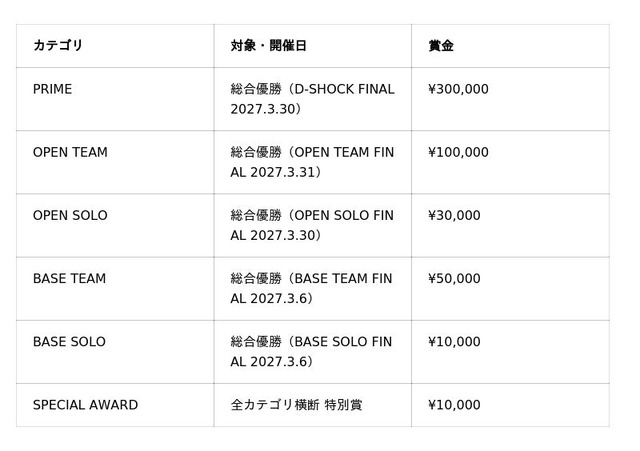Click the 対象・開催日 column header
Viewport: 640px width, 451px height.
tap(313, 46)
